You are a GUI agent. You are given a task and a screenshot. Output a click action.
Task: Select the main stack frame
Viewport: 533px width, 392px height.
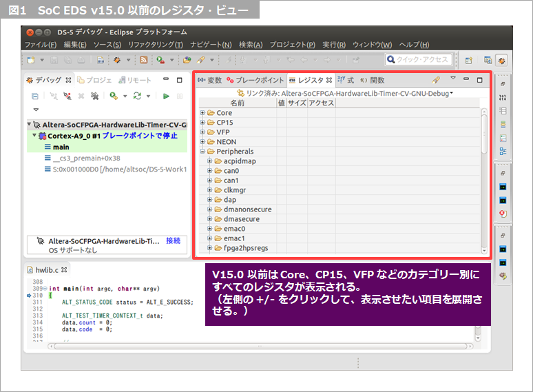pos(61,147)
